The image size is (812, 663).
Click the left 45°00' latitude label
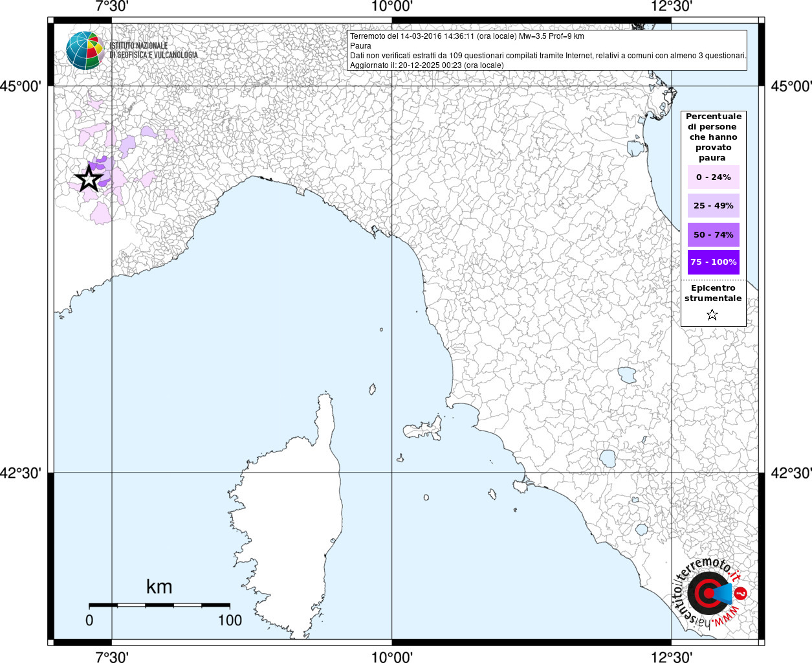(21, 86)
